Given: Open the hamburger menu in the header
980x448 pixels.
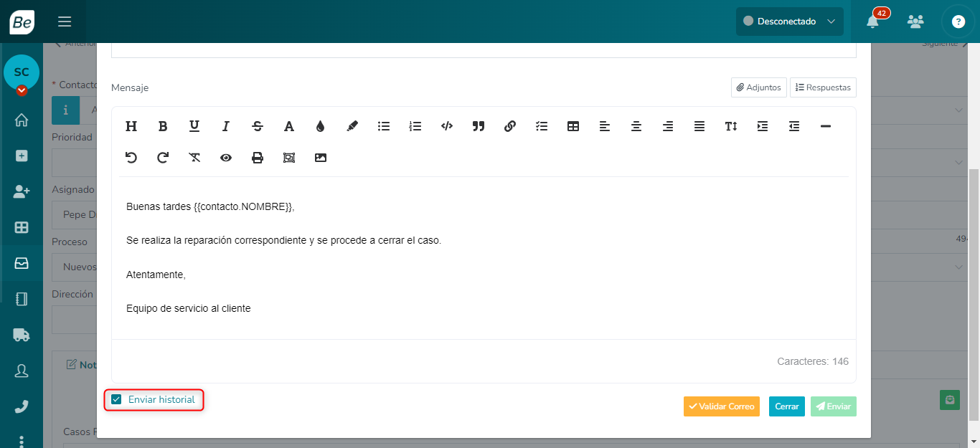Looking at the screenshot, I should point(65,22).
